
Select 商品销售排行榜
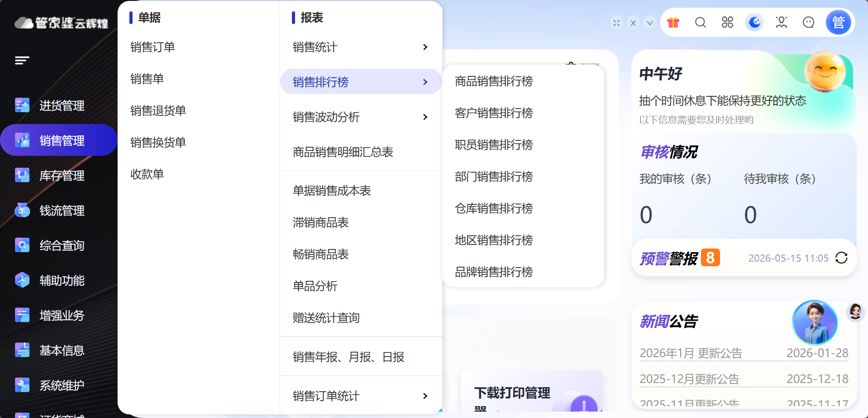tap(494, 81)
